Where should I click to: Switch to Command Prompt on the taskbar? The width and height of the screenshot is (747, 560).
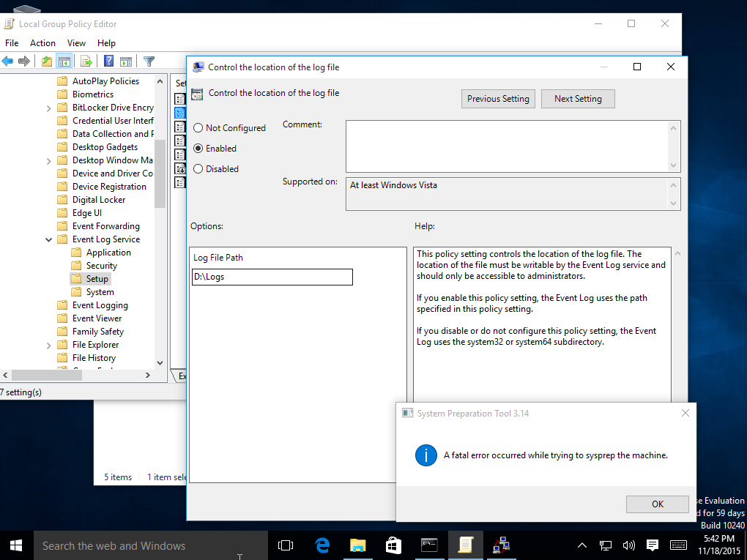429,545
